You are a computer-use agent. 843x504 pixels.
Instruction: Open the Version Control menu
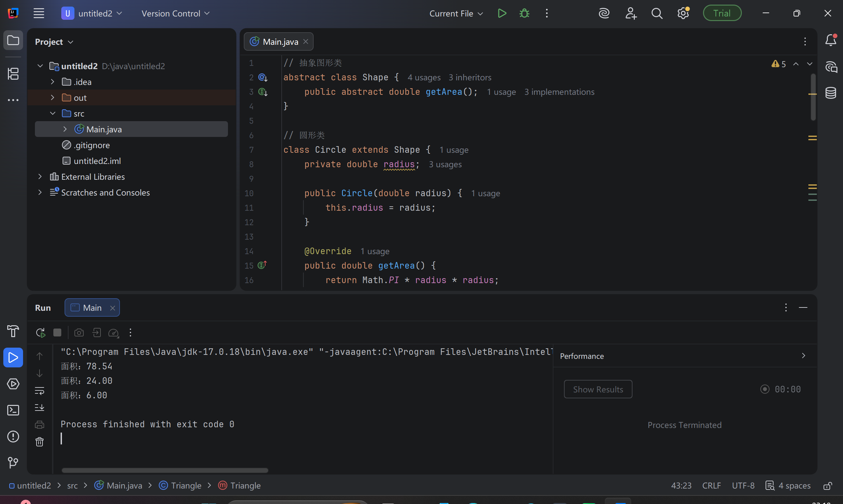175,13
